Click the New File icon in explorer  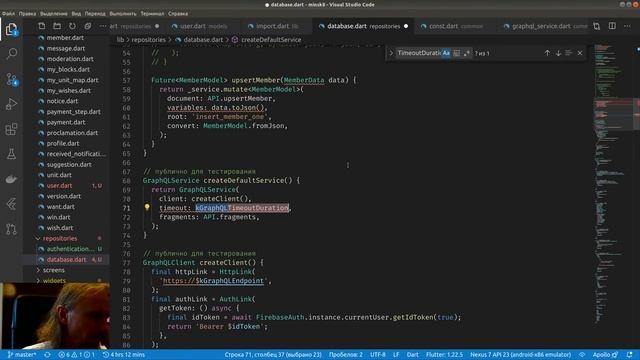[42, 26]
